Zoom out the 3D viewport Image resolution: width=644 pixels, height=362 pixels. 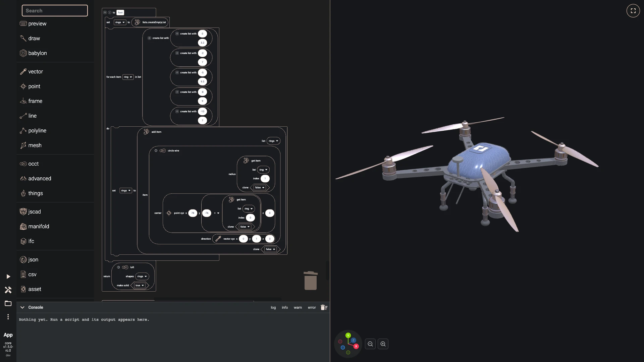[x=370, y=344]
